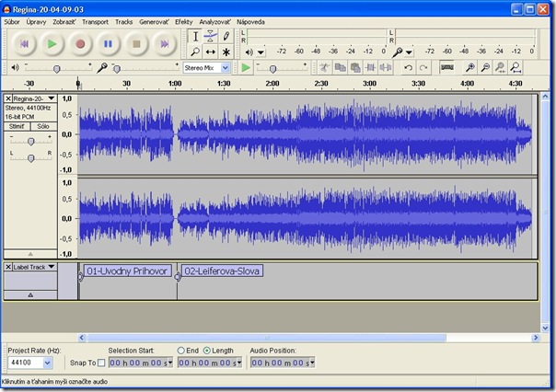Pause playback with Pause button
Screen dimensions: 556x392
click(108, 44)
